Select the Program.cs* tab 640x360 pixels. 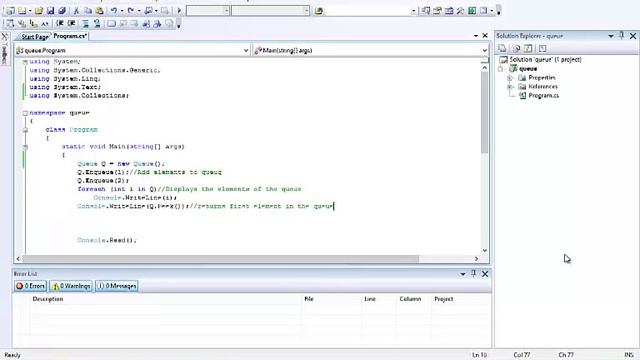coord(70,36)
